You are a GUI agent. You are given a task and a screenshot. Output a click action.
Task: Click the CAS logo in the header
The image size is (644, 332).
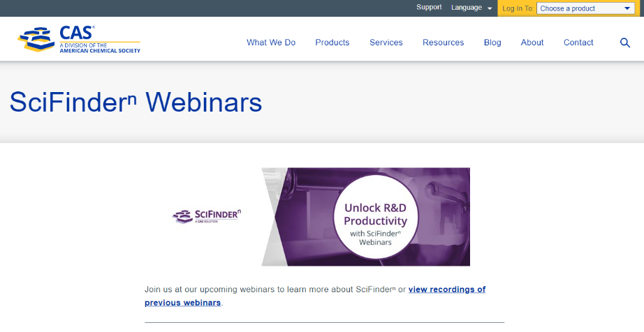coord(79,39)
